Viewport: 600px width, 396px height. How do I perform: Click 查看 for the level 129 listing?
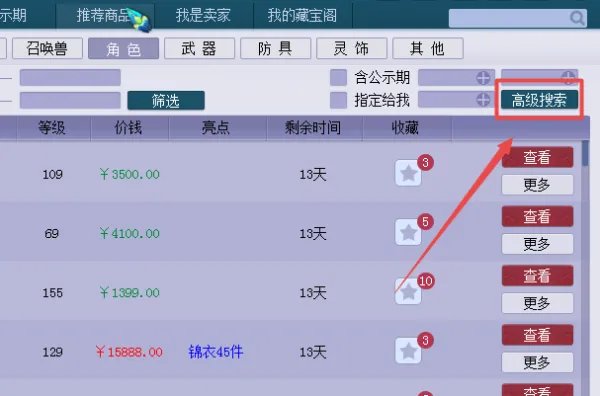click(x=537, y=335)
